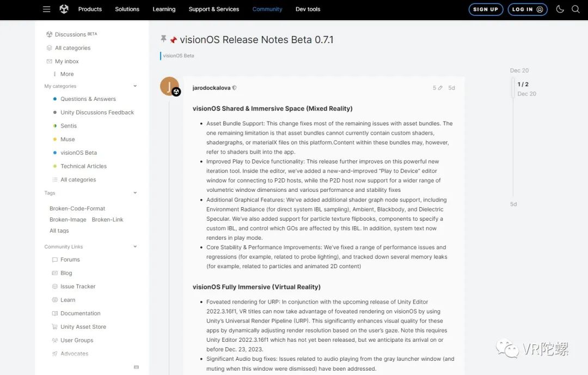Open All categories with stack icon
The image size is (588, 375).
pyautogui.click(x=68, y=47)
